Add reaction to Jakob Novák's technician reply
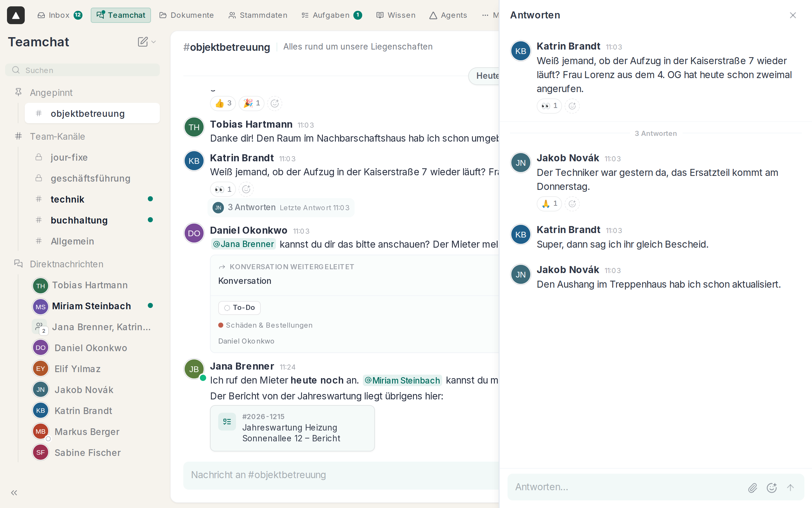The image size is (812, 508). (x=572, y=204)
